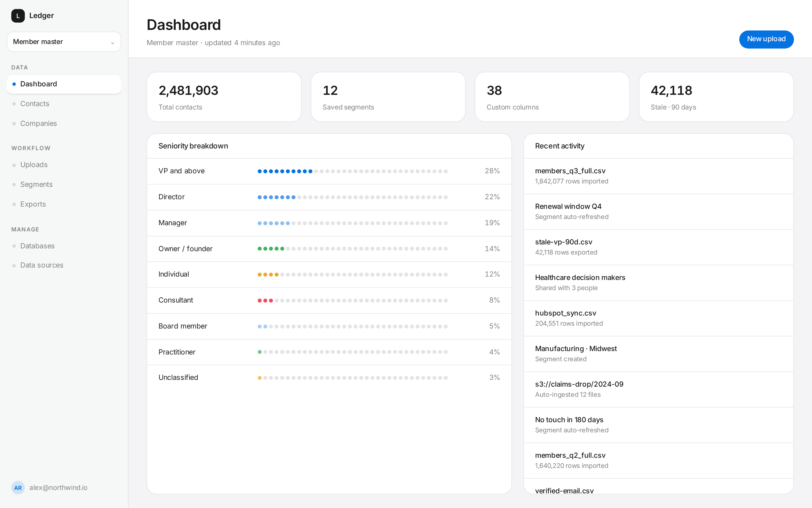Navigate to Uploads
The height and width of the screenshot is (508, 812).
click(x=64, y=165)
